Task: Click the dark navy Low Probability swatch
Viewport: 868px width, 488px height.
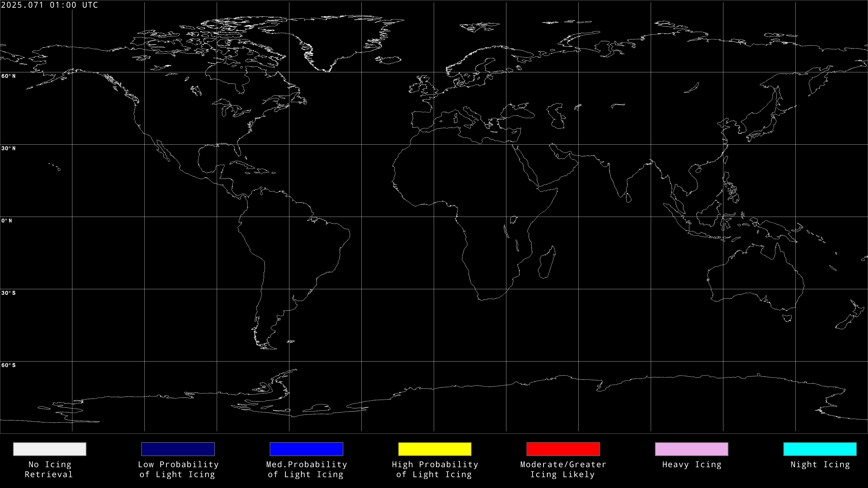Action: [178, 449]
